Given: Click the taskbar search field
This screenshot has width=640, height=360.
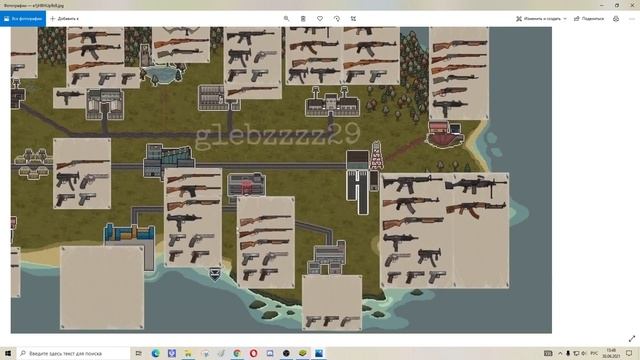Looking at the screenshot, I should tap(73, 353).
